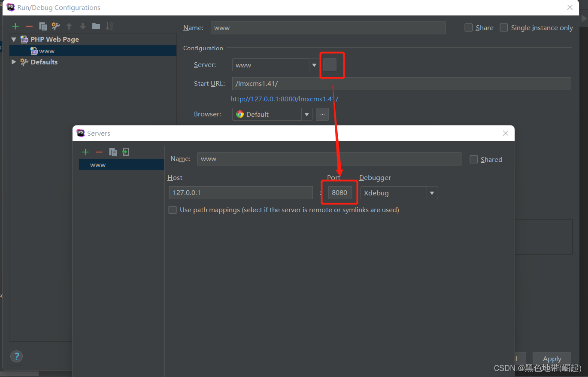Expand the Defaults tree node

[x=14, y=62]
